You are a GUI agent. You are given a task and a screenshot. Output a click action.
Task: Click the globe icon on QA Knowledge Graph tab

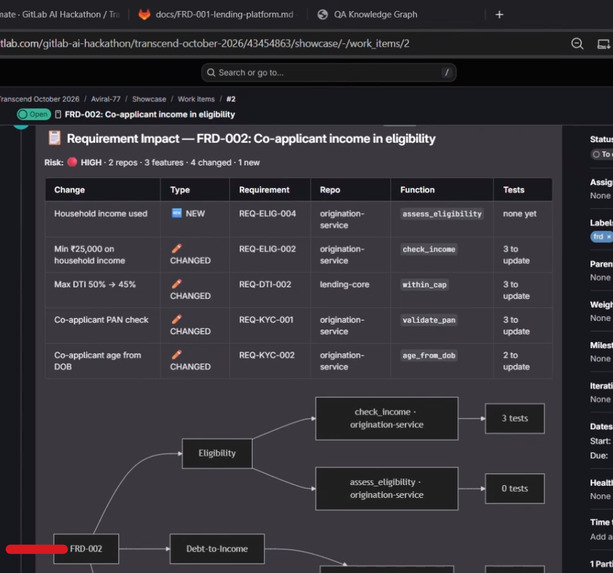323,14
